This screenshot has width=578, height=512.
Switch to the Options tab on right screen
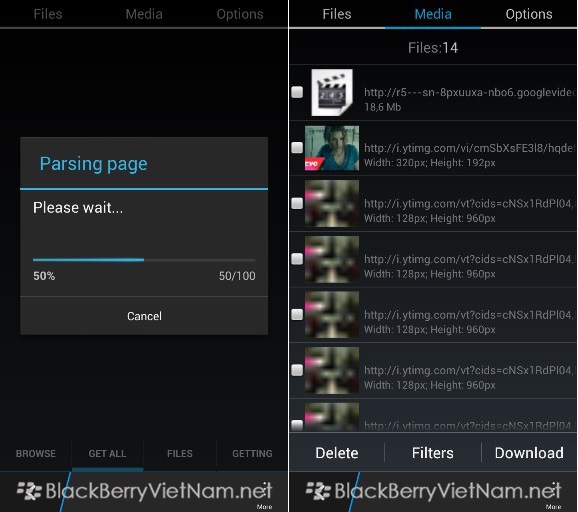click(x=529, y=14)
